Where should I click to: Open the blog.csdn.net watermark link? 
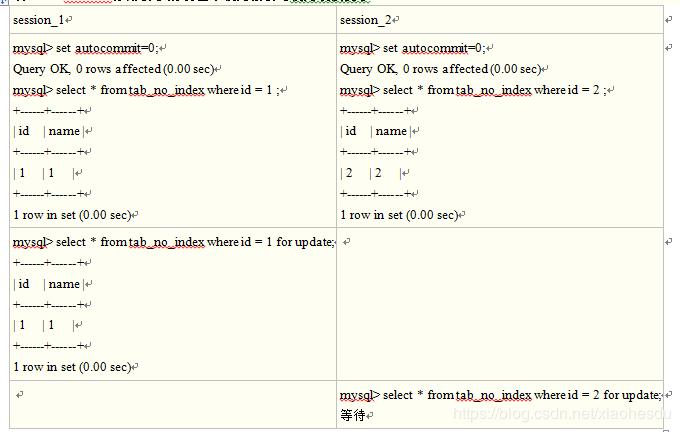click(x=563, y=413)
